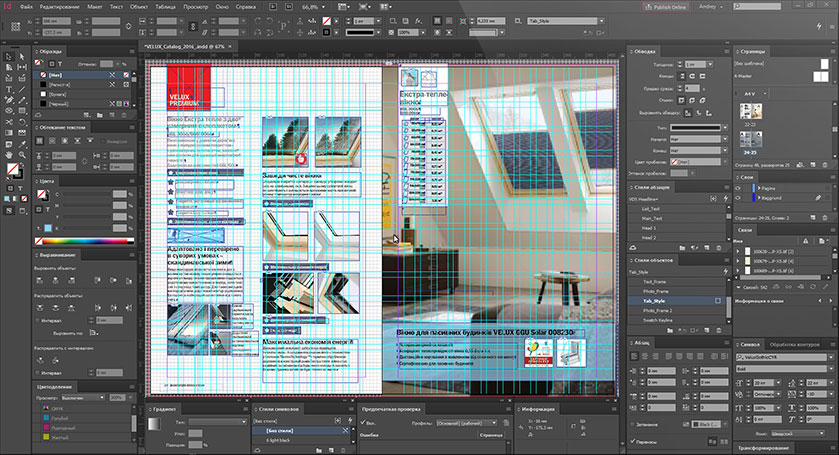Open the Макет menu
Viewport: 839px width, 455px height.
click(95, 6)
